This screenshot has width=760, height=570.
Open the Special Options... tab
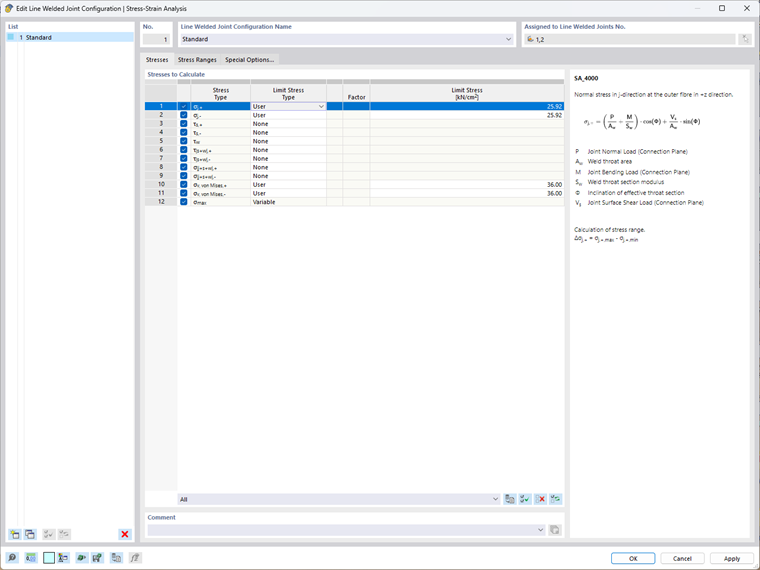pyautogui.click(x=250, y=60)
